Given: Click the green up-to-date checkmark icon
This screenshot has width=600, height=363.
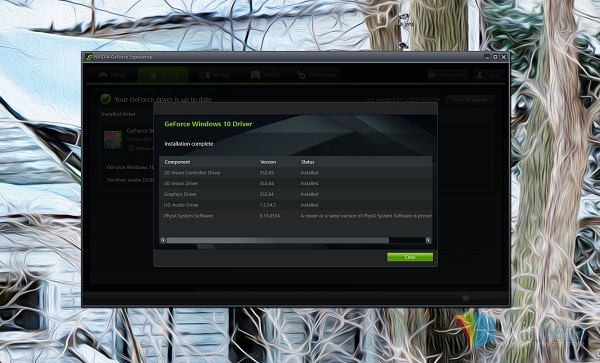Looking at the screenshot, I should [x=106, y=99].
